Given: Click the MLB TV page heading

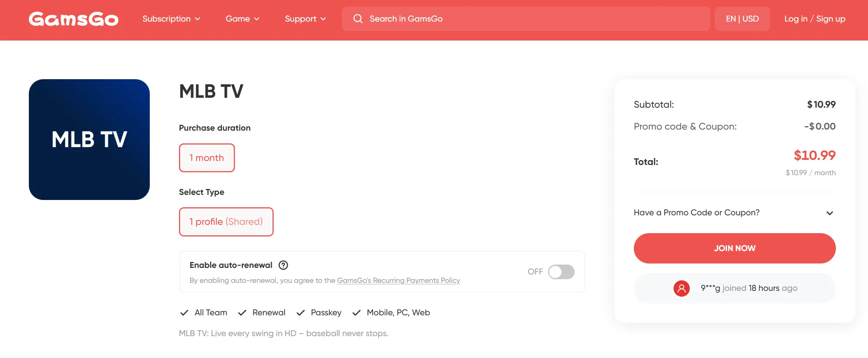Looking at the screenshot, I should click(x=211, y=91).
